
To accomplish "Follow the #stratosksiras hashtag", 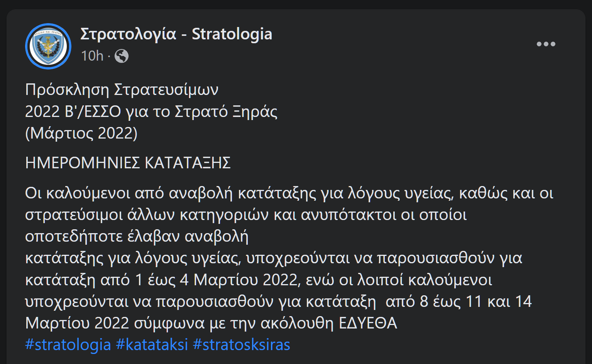I will coord(241,344).
